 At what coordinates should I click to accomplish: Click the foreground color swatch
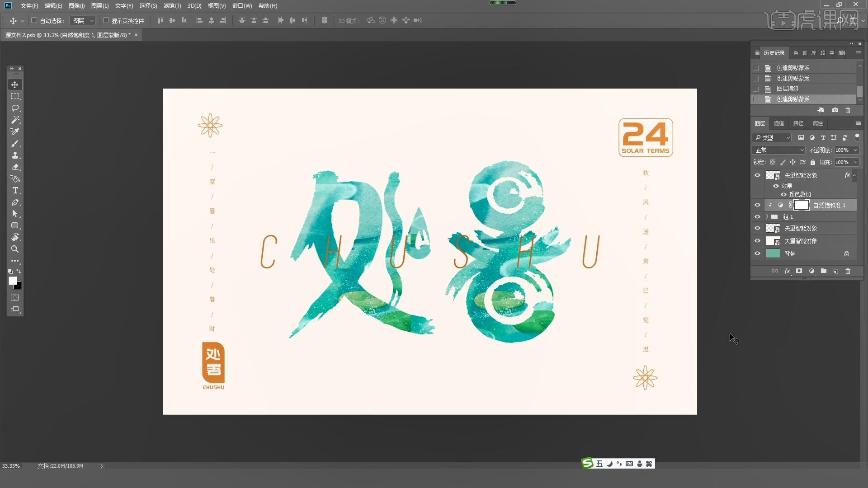point(12,281)
